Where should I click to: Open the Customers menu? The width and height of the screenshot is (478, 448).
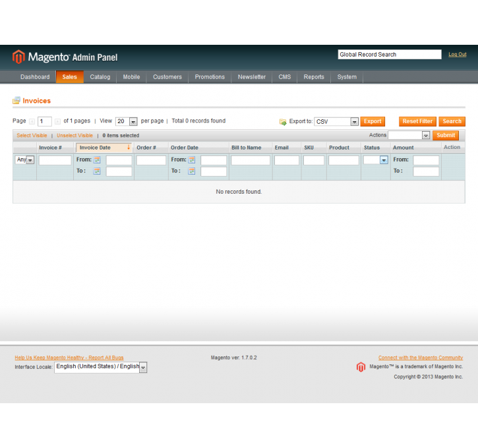tap(167, 77)
